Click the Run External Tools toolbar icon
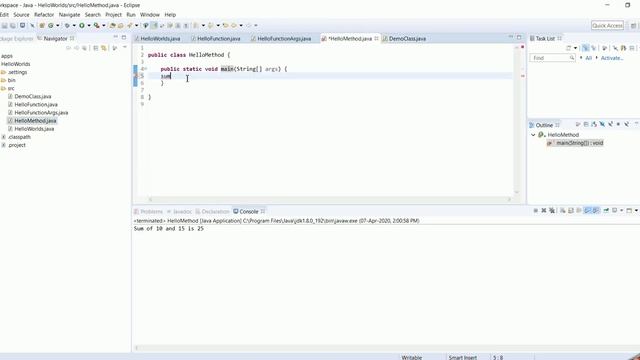Viewport: 640px width, 360px height. (x=96, y=25)
